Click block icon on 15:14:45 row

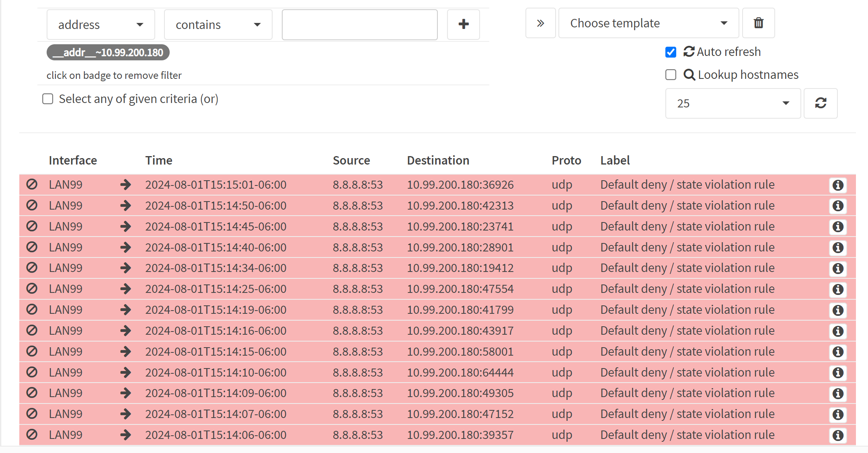coord(32,226)
